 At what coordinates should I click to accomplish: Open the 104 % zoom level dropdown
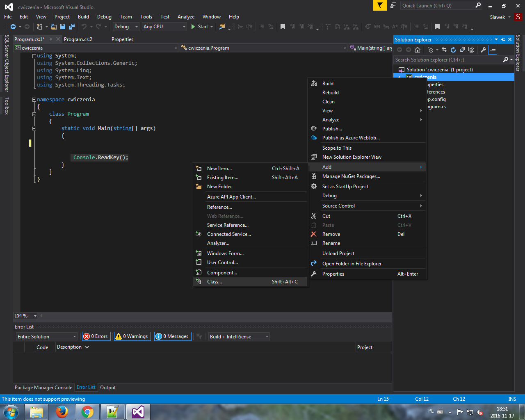[x=25, y=316]
